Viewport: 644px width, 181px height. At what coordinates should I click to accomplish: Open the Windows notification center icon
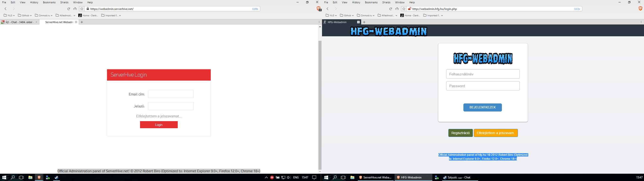click(x=314, y=177)
